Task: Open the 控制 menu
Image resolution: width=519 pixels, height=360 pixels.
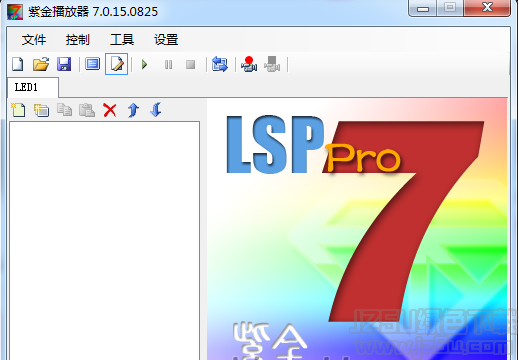Action: (78, 40)
